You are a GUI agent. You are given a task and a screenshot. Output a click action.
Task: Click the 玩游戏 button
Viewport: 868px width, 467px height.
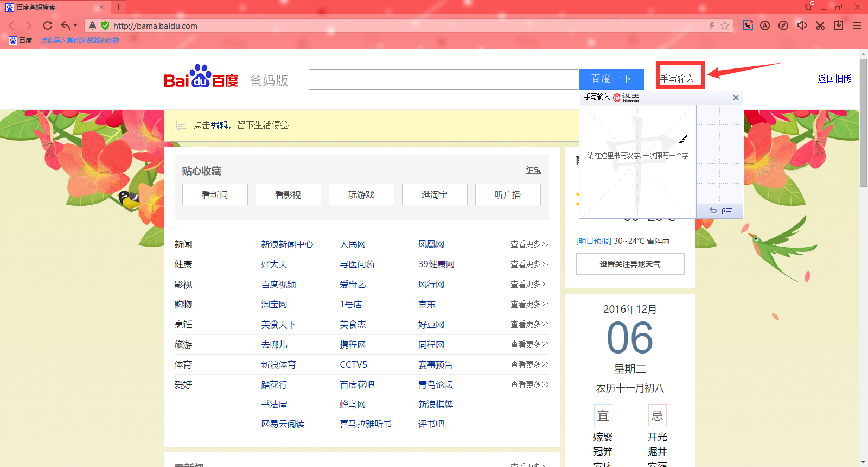361,194
